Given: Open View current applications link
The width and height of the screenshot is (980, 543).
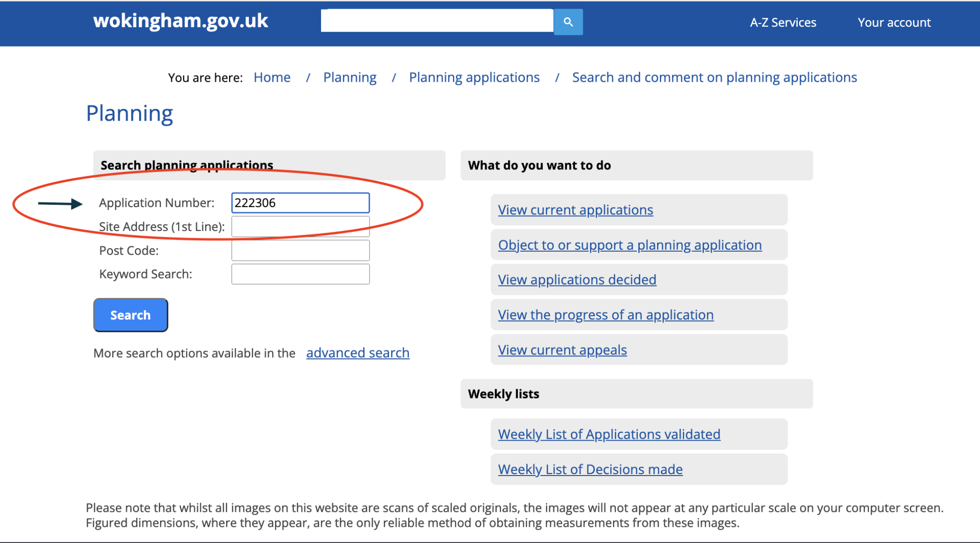Looking at the screenshot, I should [575, 210].
